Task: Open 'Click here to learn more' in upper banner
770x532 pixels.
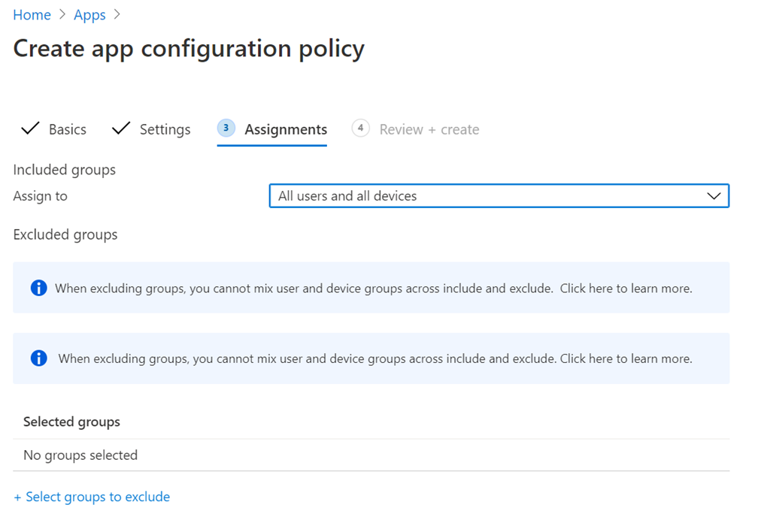Action: [626, 288]
